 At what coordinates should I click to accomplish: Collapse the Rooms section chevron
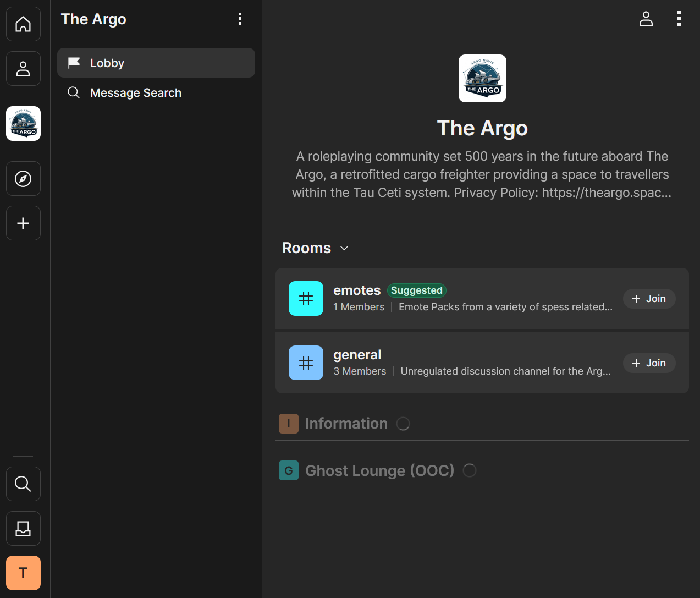(x=344, y=248)
